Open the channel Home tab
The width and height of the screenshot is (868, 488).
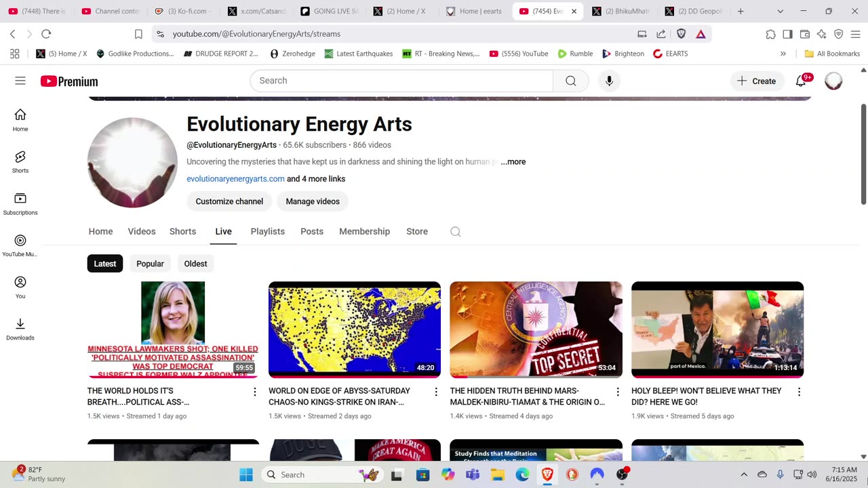100,232
